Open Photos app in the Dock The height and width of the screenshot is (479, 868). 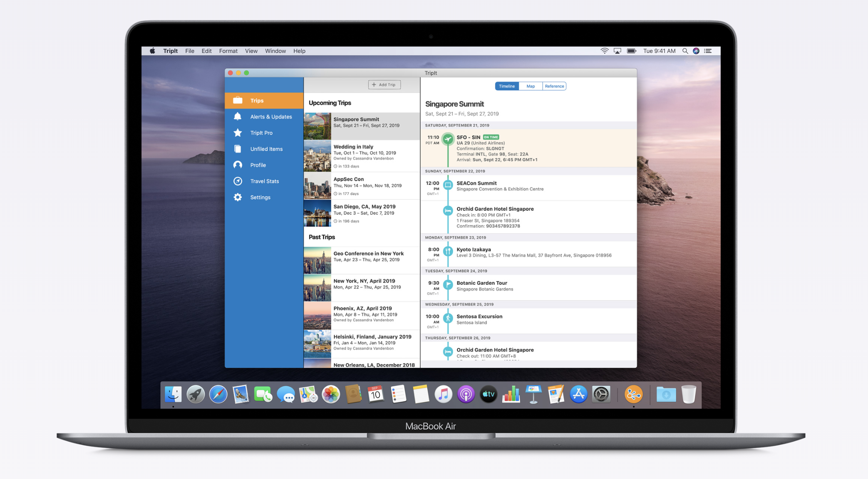(331, 394)
